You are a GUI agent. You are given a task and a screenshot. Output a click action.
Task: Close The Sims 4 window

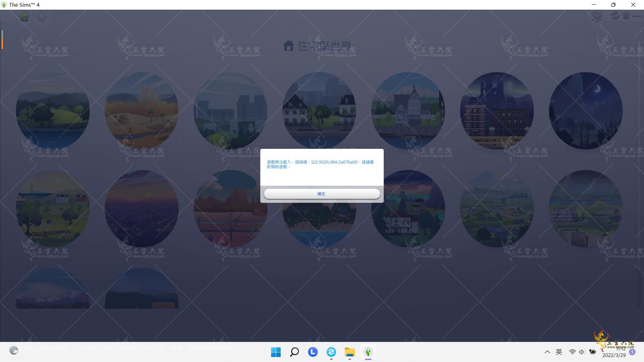pyautogui.click(x=633, y=5)
